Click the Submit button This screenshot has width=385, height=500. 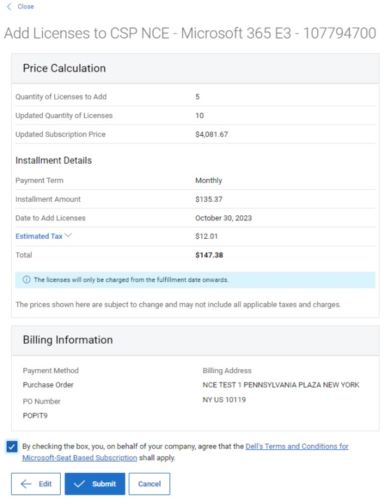click(x=95, y=484)
